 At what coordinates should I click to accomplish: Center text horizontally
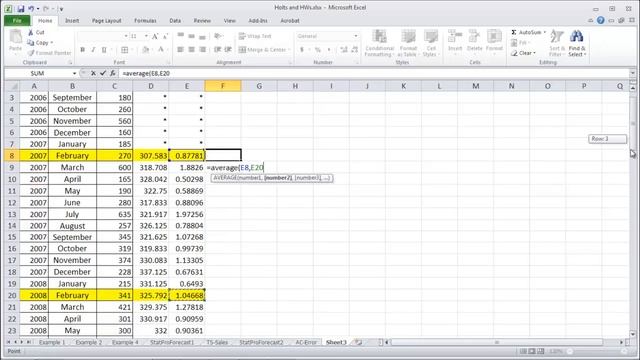pos(191,50)
